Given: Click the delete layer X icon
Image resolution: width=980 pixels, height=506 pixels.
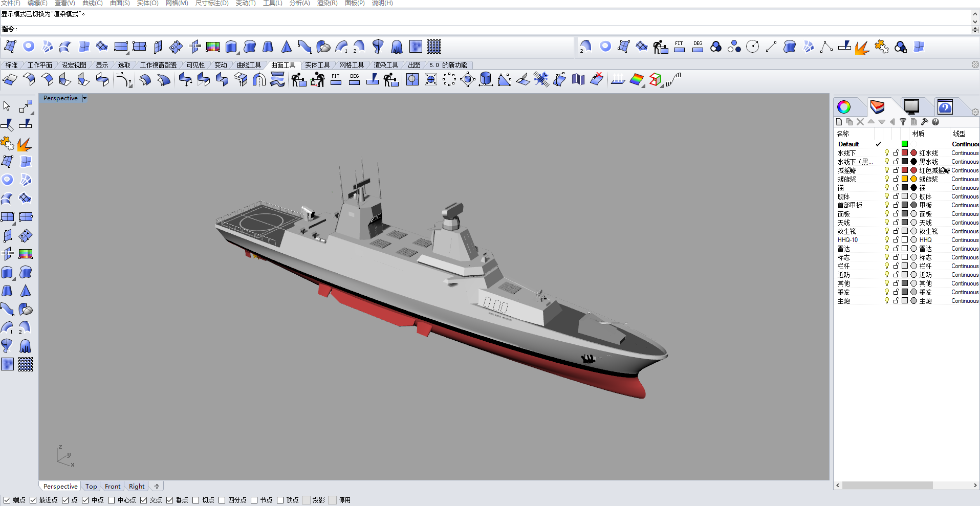Looking at the screenshot, I should click(x=860, y=122).
